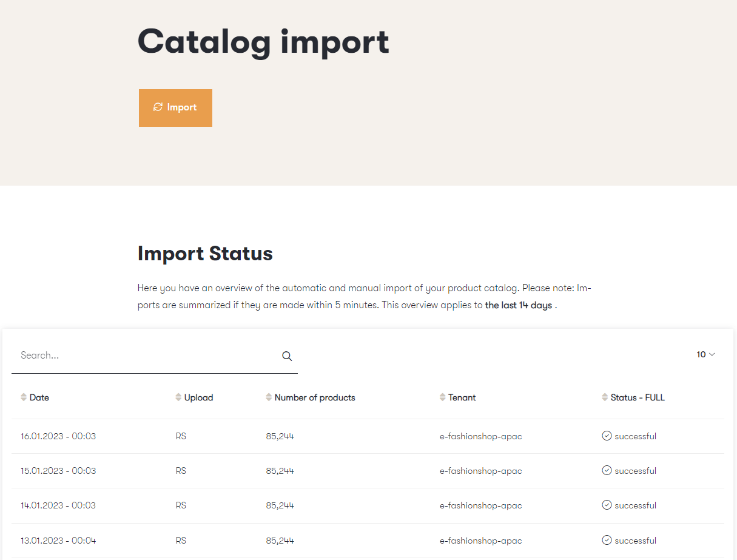Click tenant e-fashionshop-apac in 14.01.2023 row

pos(481,505)
